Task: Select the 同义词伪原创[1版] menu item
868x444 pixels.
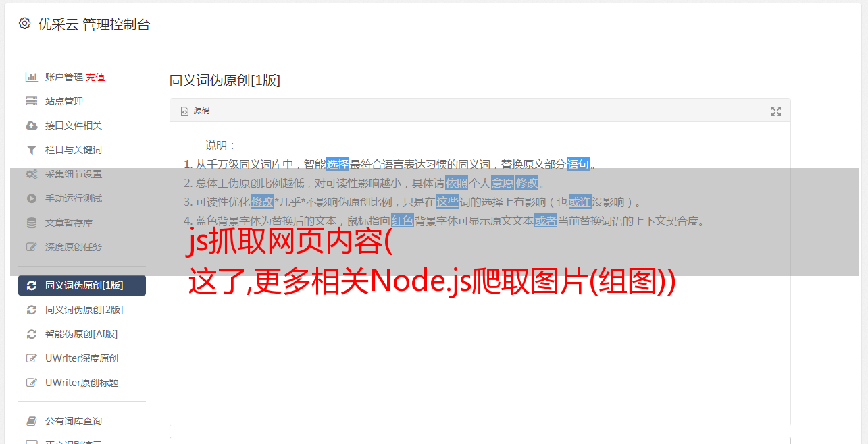Action: pos(82,285)
